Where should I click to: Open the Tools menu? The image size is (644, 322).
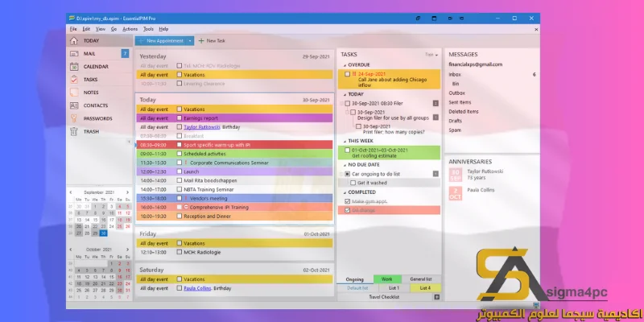[148, 29]
